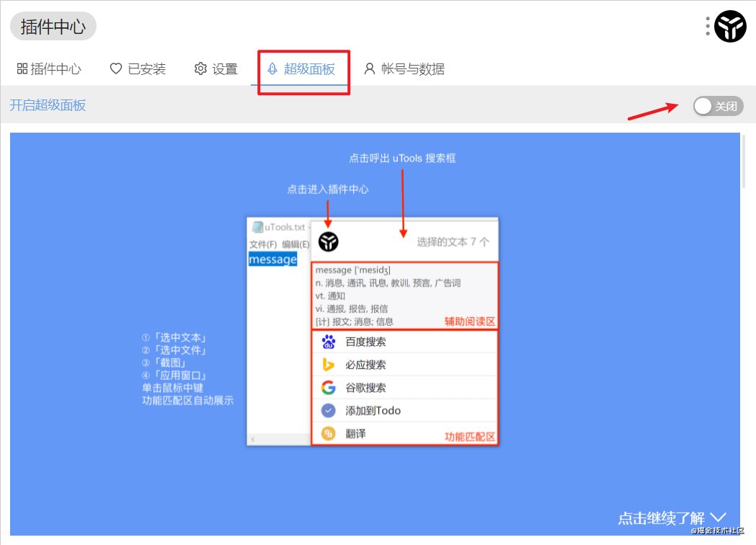The width and height of the screenshot is (756, 545).
Task: Click the 选择的文本 7 个 search area
Action: (x=452, y=242)
